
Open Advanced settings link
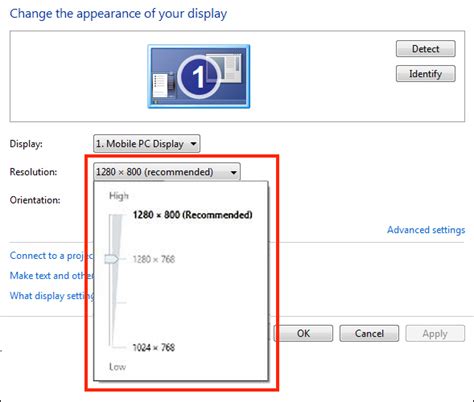pos(426,230)
